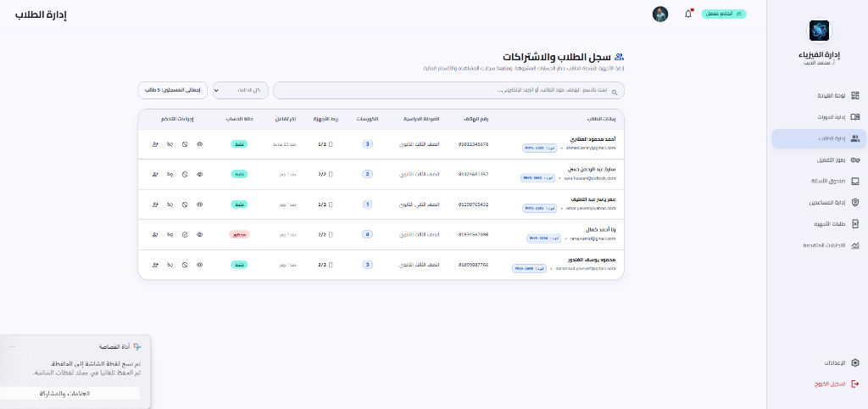Image resolution: width=868 pixels, height=409 pixels.
Task: Block account of student محمود يوسف
Action: click(185, 265)
